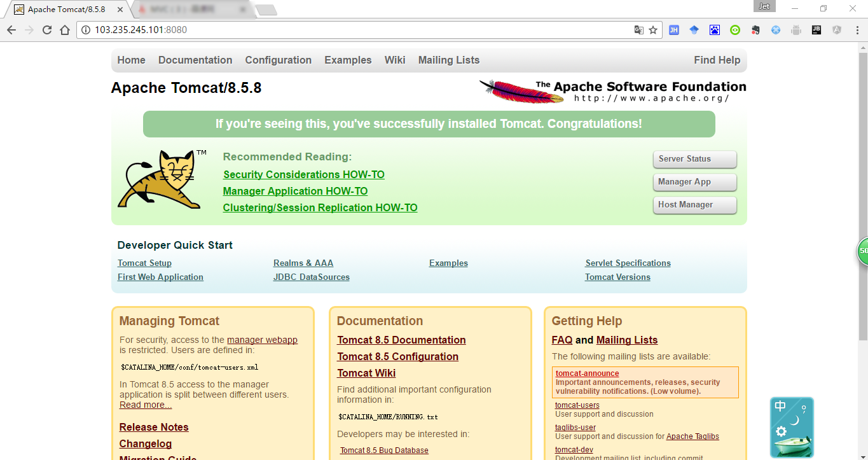Open the JetBrains JB extension
The width and height of the screenshot is (868, 460).
tap(816, 30)
